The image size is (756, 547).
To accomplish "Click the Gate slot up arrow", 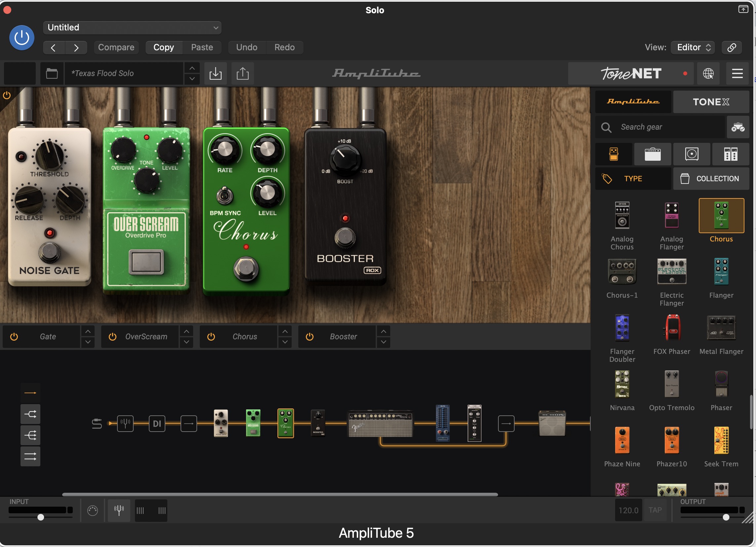I will tap(88, 331).
